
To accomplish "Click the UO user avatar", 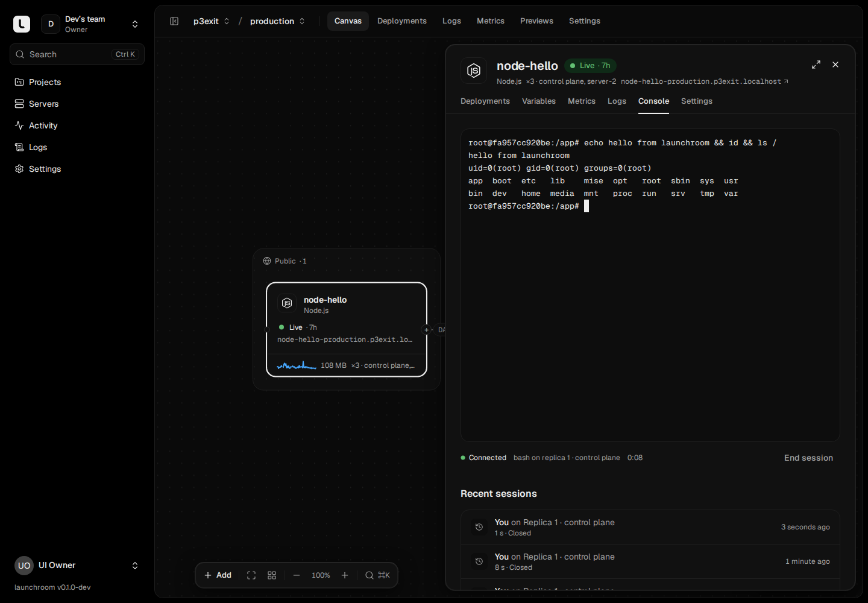I will (24, 566).
